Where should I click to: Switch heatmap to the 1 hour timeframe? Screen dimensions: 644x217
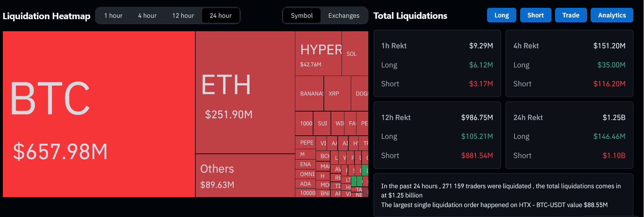pos(113,16)
